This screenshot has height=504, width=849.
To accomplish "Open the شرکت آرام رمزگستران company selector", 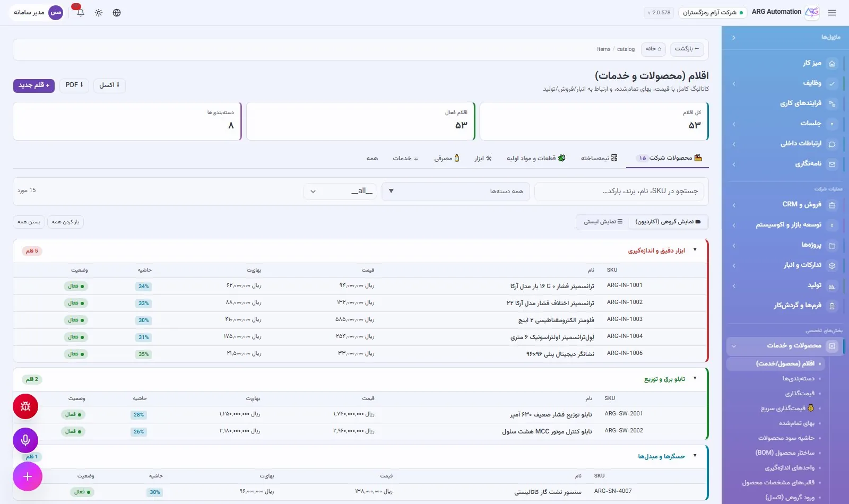I will coord(713,13).
